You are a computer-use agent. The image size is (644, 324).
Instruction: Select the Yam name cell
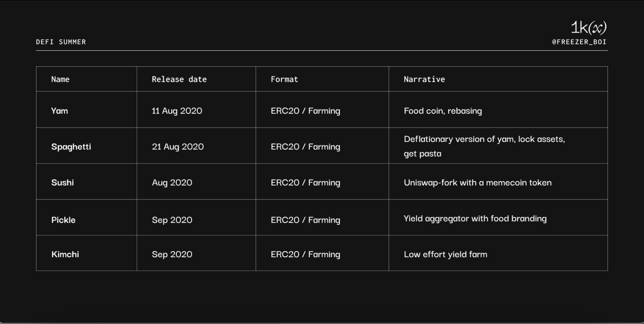coord(59,111)
